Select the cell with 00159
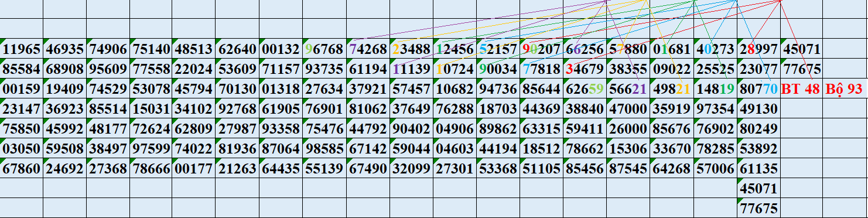This screenshot has width=868, height=218. pyautogui.click(x=22, y=89)
